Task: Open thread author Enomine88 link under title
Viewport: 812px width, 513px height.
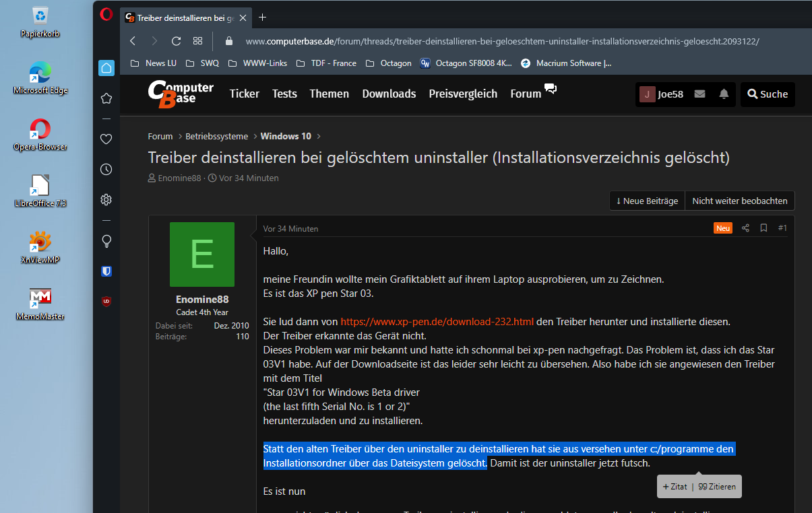Action: point(179,178)
